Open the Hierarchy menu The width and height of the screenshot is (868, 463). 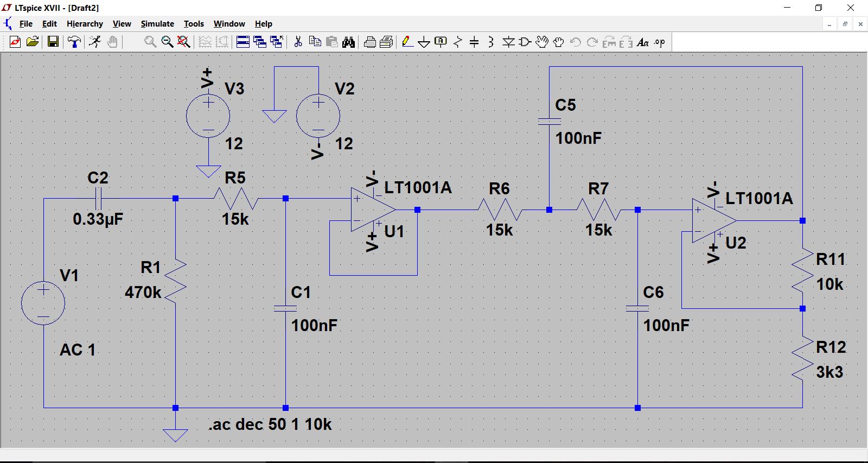point(85,24)
